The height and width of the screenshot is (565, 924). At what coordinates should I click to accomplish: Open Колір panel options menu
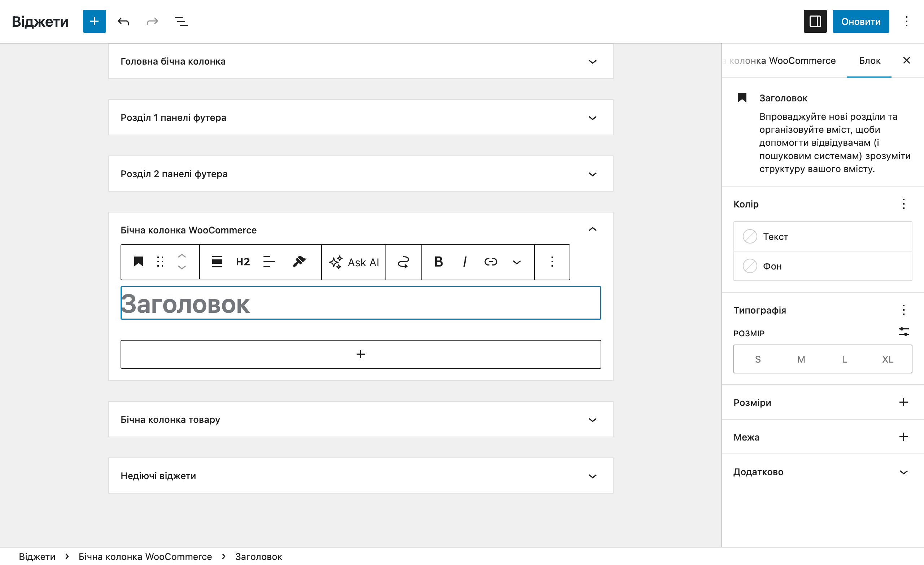point(904,204)
